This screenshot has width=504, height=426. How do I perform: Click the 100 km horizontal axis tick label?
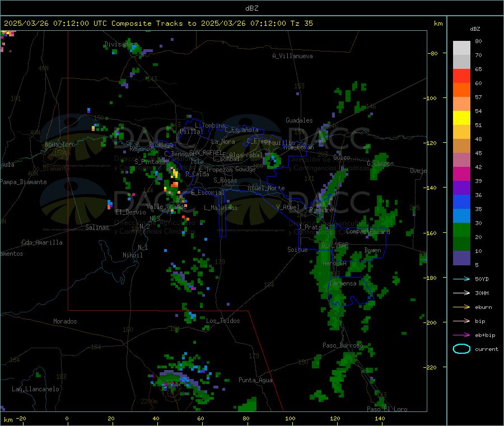[290, 418]
